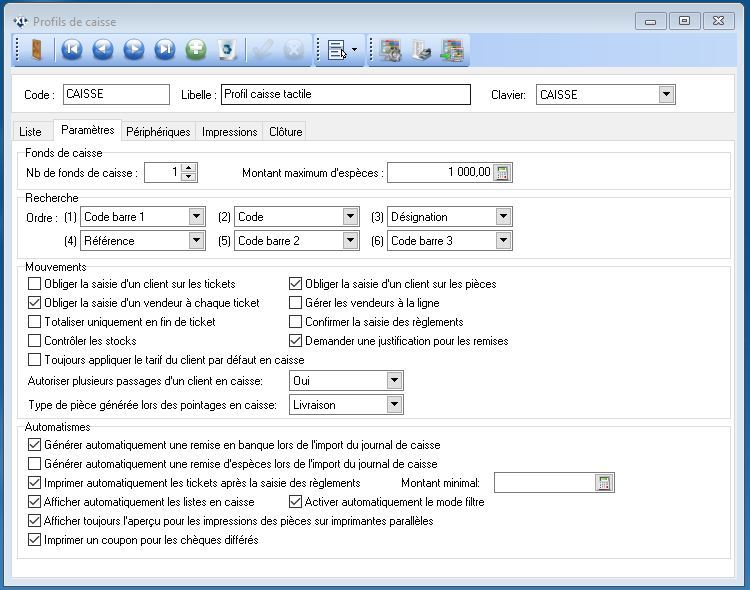
Task: Maximize the Profils de caisse window
Action: pos(684,21)
